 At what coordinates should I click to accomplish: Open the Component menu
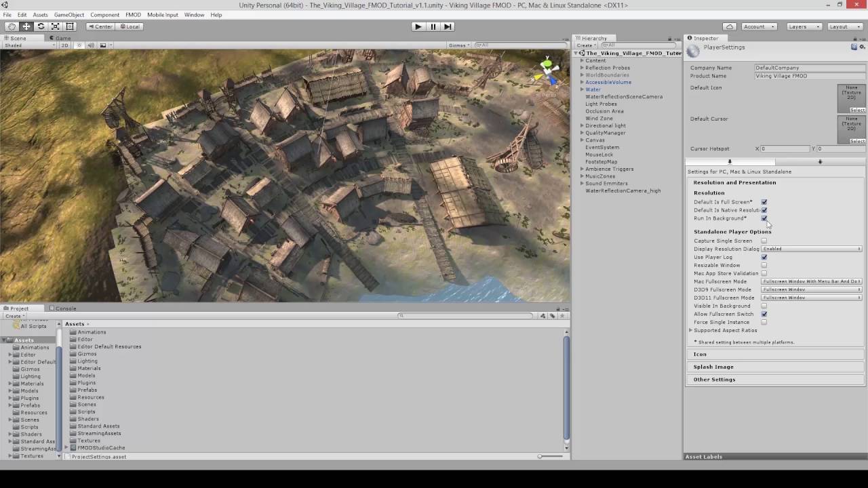104,15
